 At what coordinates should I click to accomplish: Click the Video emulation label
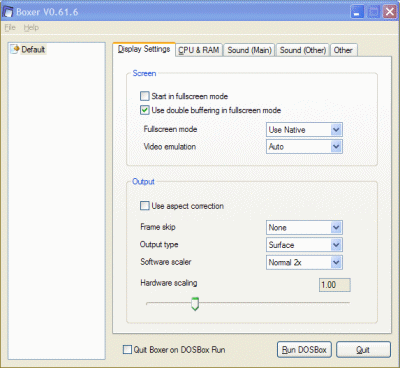pos(170,147)
